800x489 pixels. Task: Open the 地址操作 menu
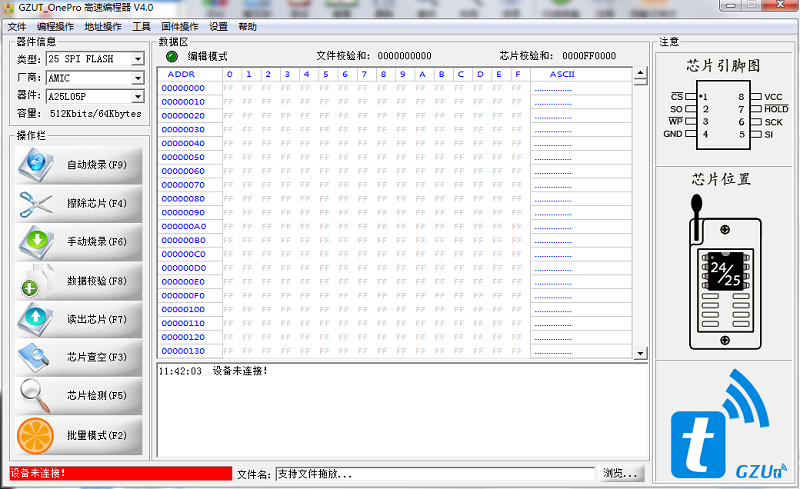[x=103, y=27]
